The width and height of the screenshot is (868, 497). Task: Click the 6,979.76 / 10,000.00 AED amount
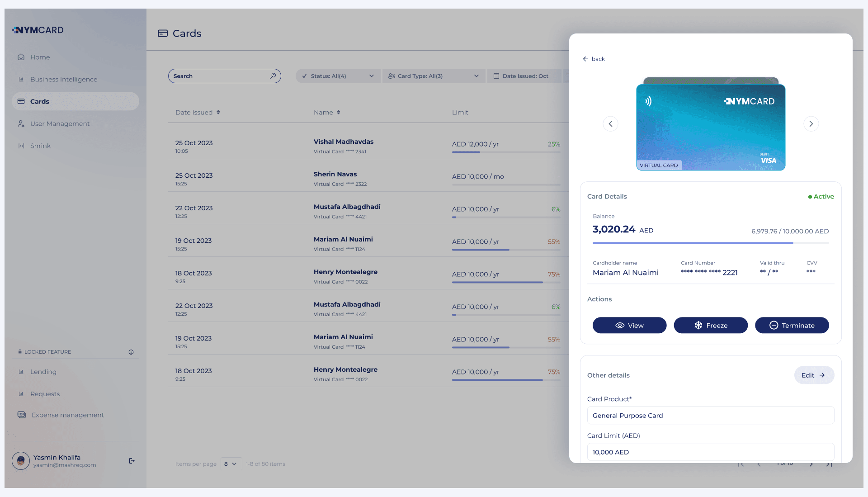click(790, 231)
